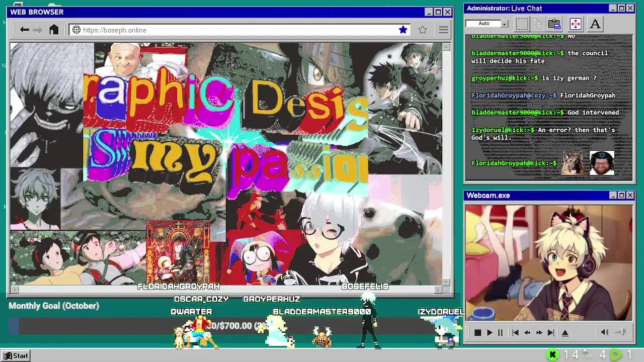Viewport: 644px width, 362px height.
Task: Click the IZYDORUEL name label
Action: [441, 312]
